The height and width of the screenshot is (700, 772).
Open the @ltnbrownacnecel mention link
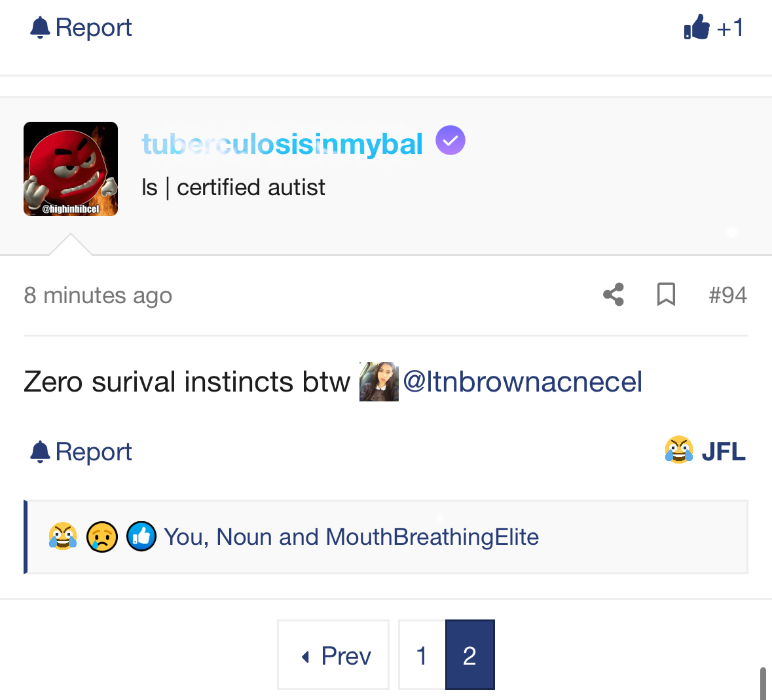pos(523,382)
